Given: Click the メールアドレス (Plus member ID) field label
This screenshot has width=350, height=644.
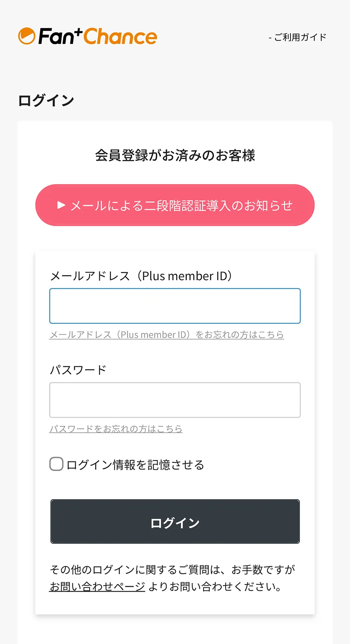Looking at the screenshot, I should (141, 276).
